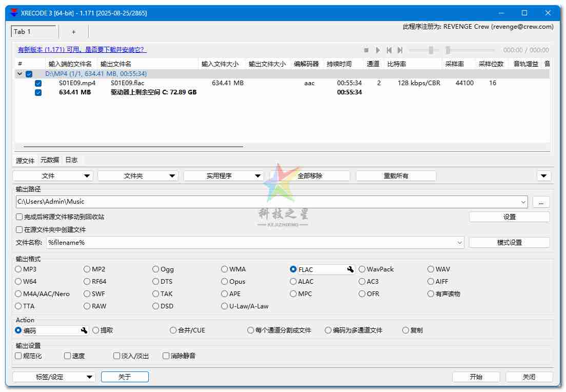Add a new tab with plus button

(73, 32)
